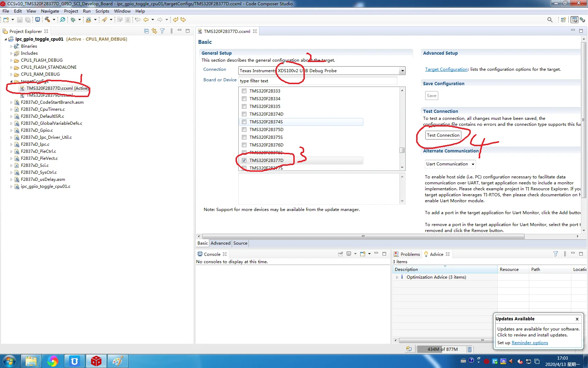Switch to the Problems tab
The width and height of the screenshot is (588, 368).
[407, 254]
